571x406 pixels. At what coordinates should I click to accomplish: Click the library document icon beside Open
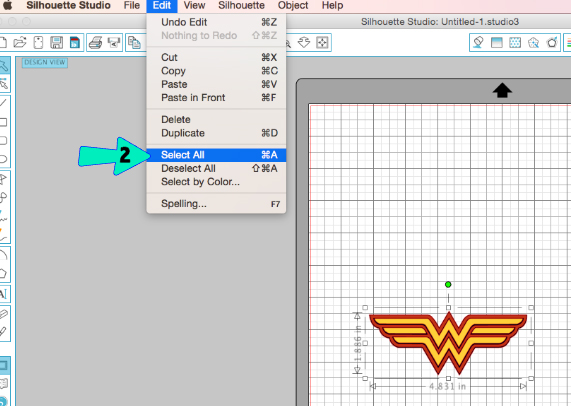[38, 43]
